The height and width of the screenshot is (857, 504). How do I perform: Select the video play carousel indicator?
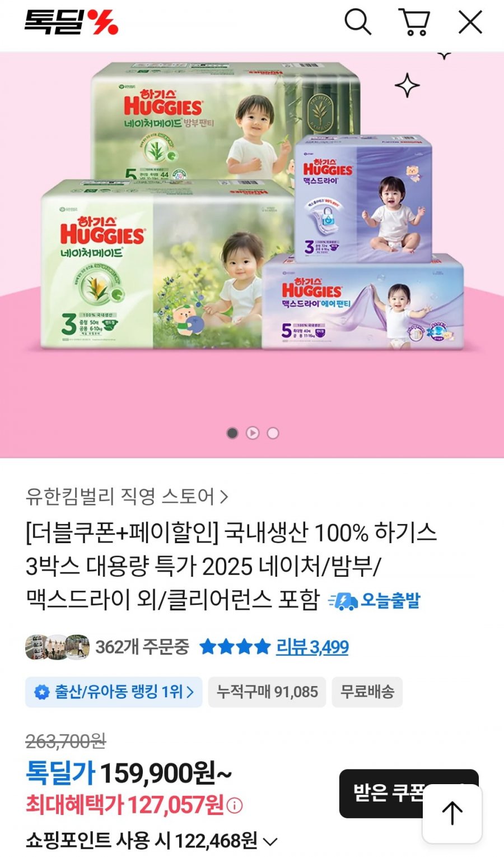[253, 433]
